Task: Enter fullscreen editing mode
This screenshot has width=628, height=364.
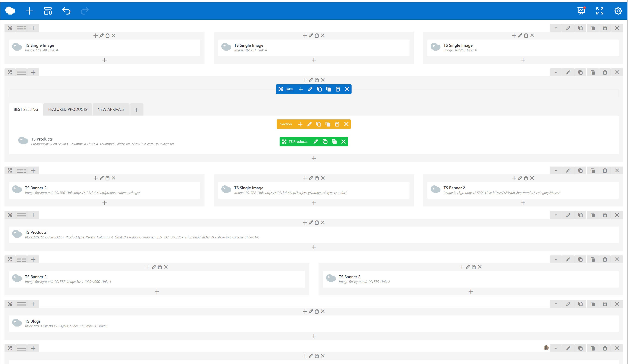Action: click(x=600, y=11)
